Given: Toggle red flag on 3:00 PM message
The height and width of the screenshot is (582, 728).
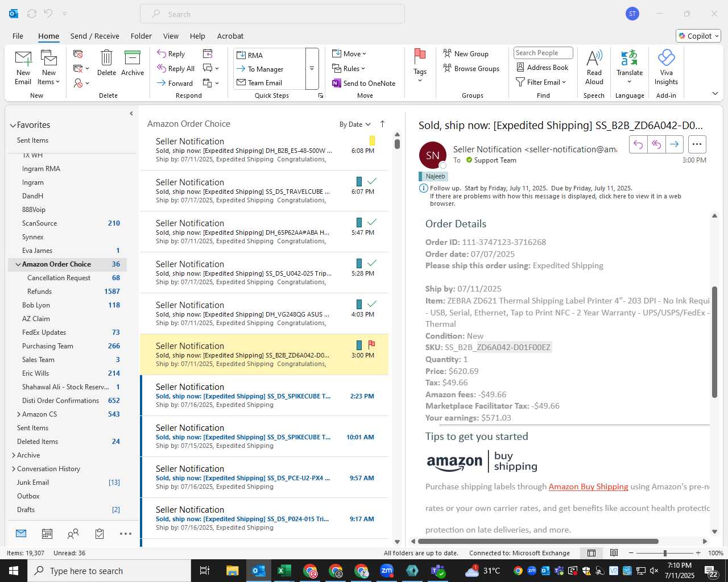Looking at the screenshot, I should click(x=371, y=344).
